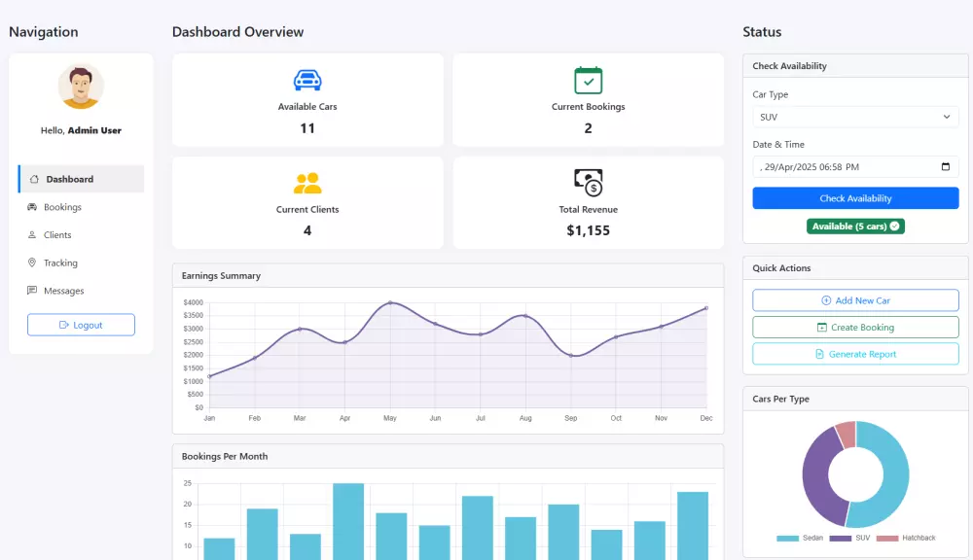Open the Car Type dropdown showing SUV
973x560 pixels.
coord(855,118)
